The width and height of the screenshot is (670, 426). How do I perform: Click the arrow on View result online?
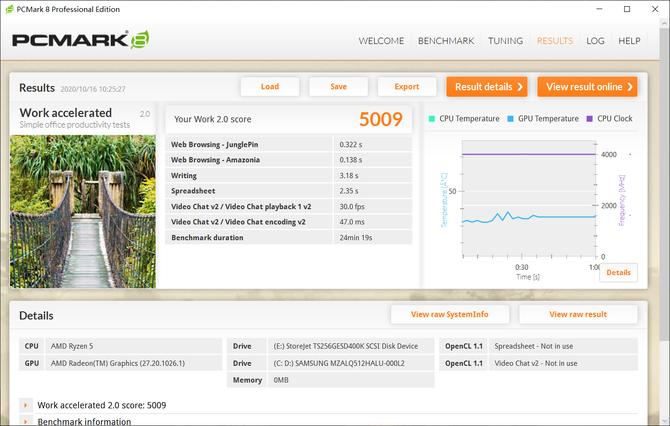(630, 87)
